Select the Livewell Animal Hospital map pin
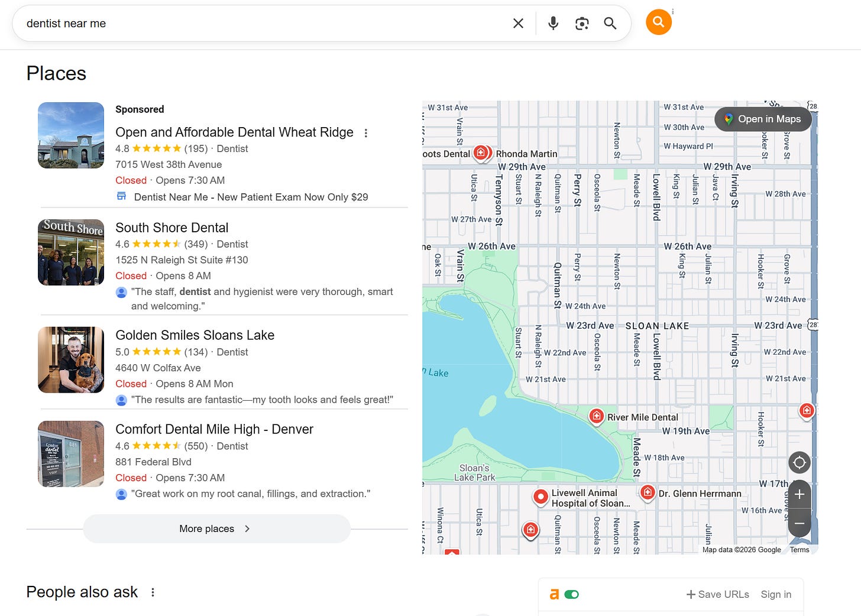 tap(540, 497)
